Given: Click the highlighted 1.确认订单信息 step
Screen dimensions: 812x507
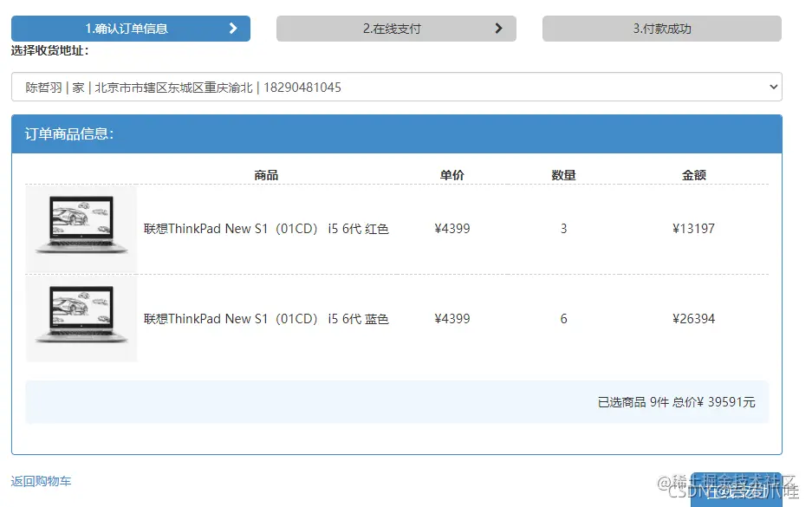Looking at the screenshot, I should coord(130,28).
